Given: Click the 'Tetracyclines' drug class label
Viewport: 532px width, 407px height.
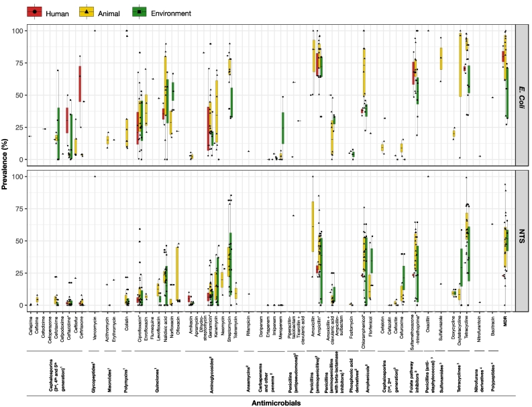Looking at the screenshot, I should point(459,378).
